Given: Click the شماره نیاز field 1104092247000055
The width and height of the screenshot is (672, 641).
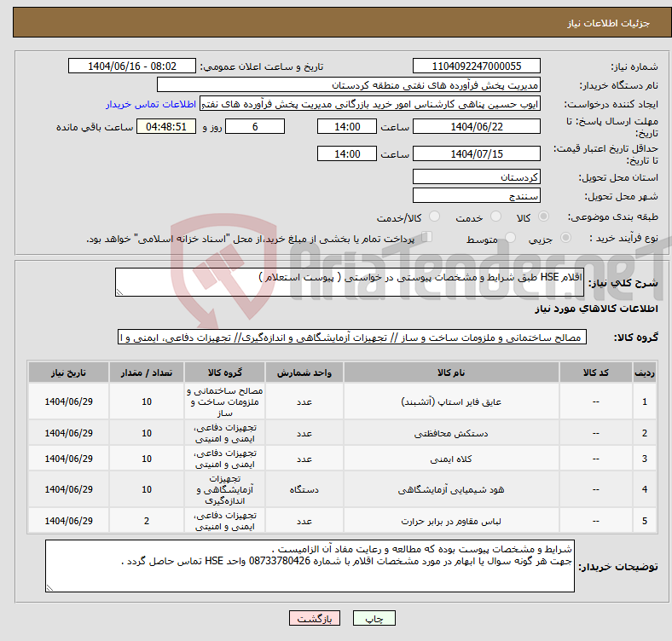Looking at the screenshot, I should click(476, 66).
